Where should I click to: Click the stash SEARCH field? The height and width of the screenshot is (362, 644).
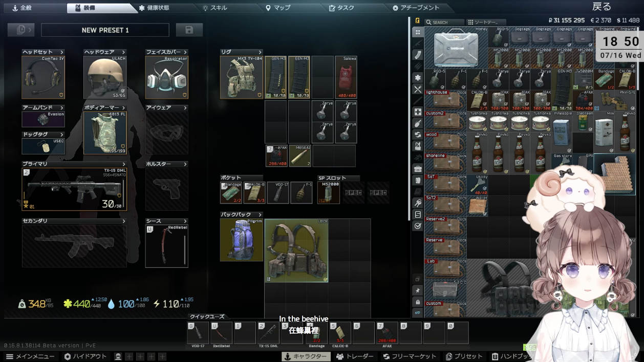click(x=444, y=22)
